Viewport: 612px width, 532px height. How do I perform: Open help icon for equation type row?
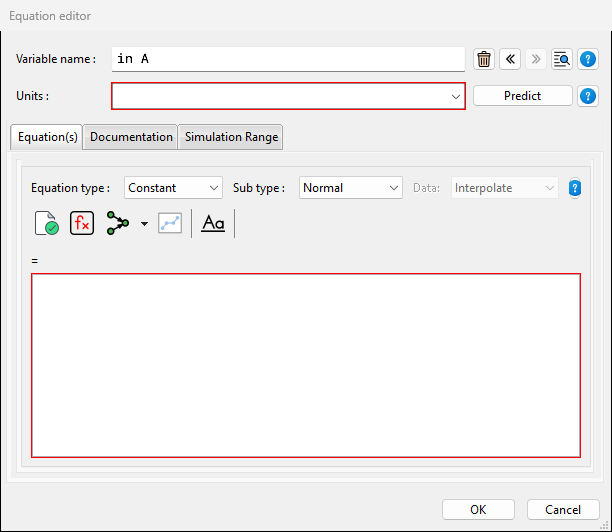click(x=575, y=188)
